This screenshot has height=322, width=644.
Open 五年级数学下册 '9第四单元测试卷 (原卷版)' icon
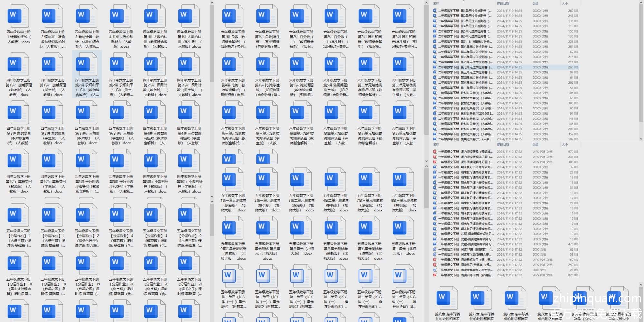pos(233,228)
